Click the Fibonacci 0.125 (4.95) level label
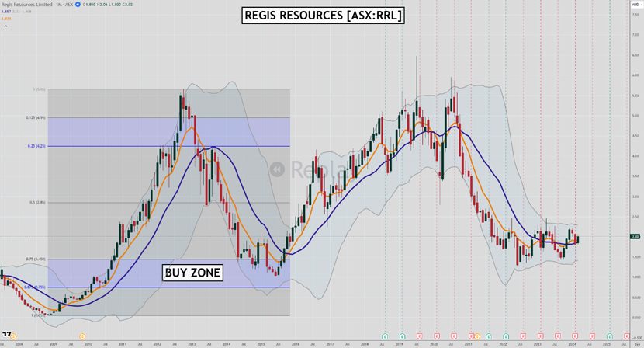 click(36, 117)
